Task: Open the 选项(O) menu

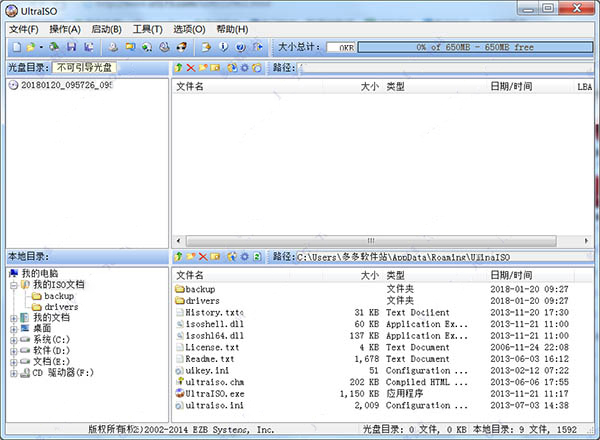Action: (x=189, y=29)
